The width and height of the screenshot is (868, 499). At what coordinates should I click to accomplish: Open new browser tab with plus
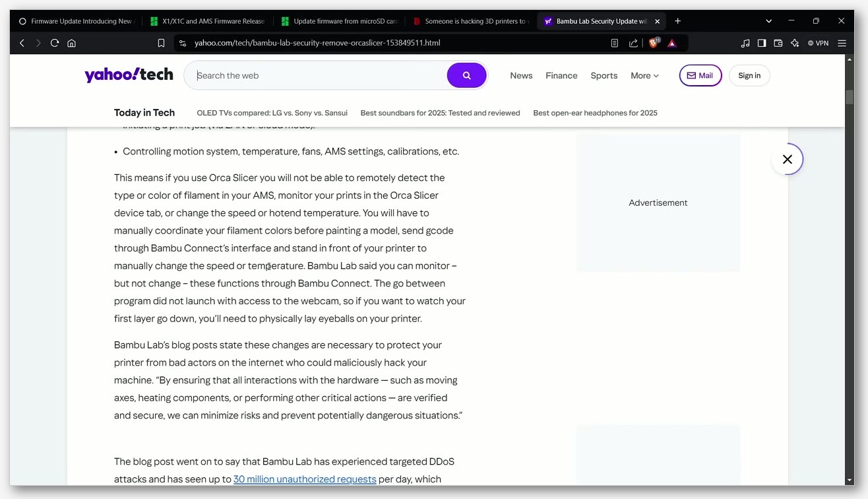677,21
